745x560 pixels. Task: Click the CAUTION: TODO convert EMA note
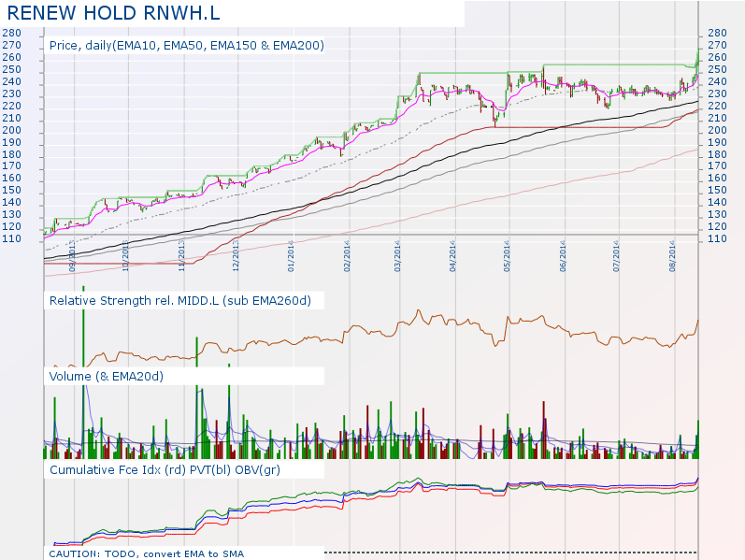point(147,553)
